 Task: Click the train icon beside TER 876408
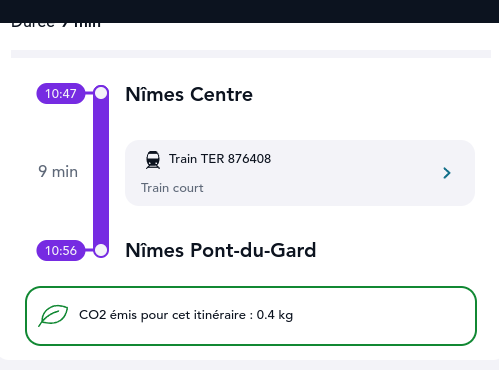[153, 160]
